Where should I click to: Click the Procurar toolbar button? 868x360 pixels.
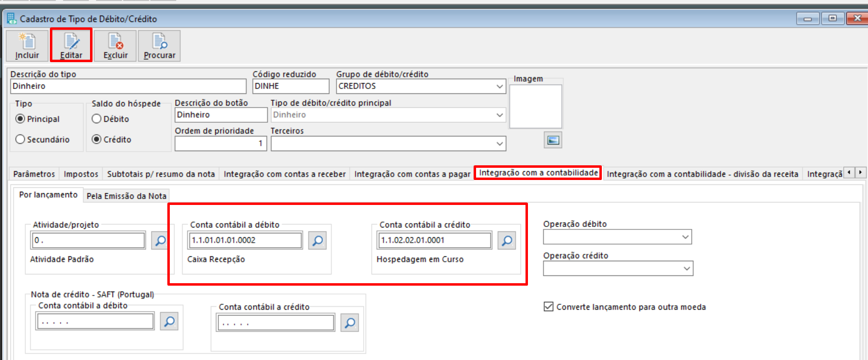pyautogui.click(x=160, y=46)
